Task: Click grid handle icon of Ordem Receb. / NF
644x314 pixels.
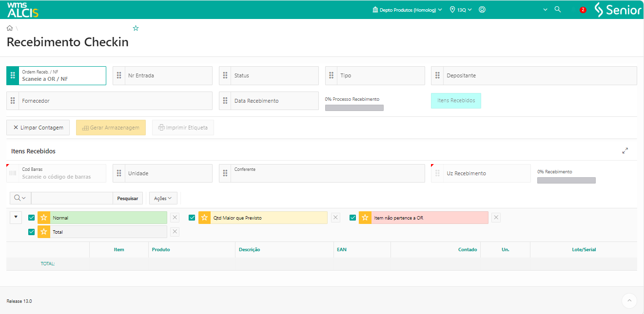Action: point(13,75)
